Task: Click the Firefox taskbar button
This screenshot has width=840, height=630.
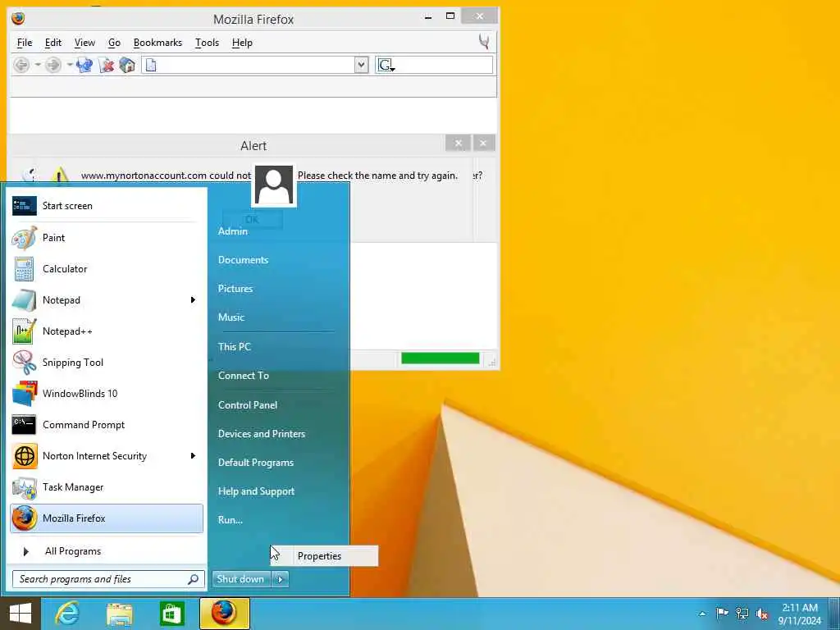Action: (x=225, y=614)
